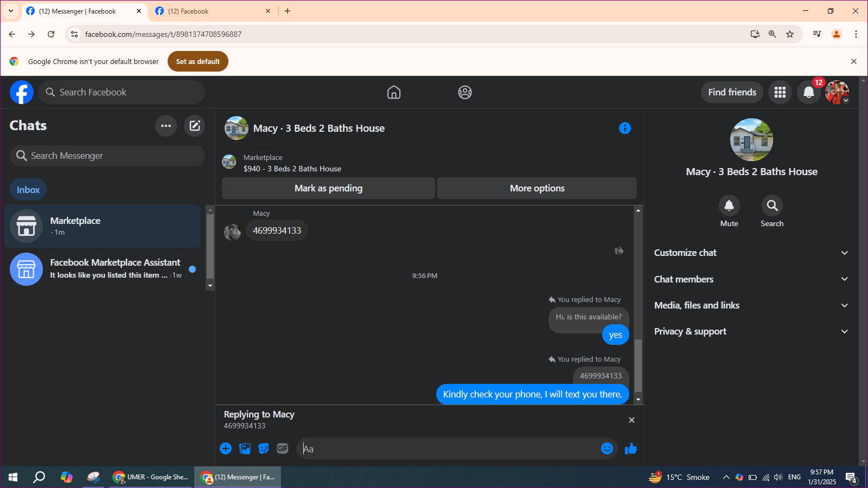The image size is (868, 488).
Task: Select the Inbox filter tab
Action: click(x=28, y=190)
